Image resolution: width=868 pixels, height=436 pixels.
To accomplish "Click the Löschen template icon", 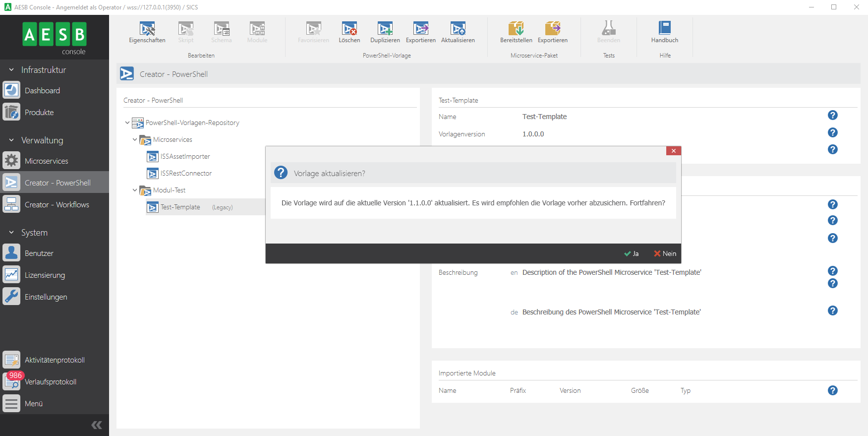I will coord(349,30).
